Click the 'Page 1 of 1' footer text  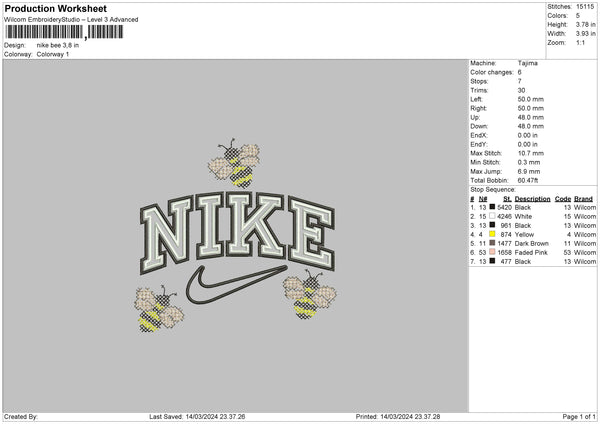[579, 416]
